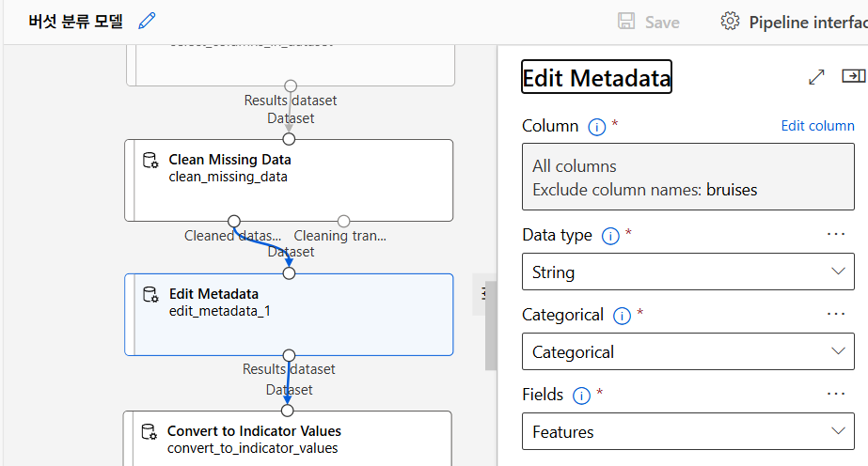Viewport: 868px width, 466px height.
Task: Click the Save disk icon
Action: pos(626,22)
